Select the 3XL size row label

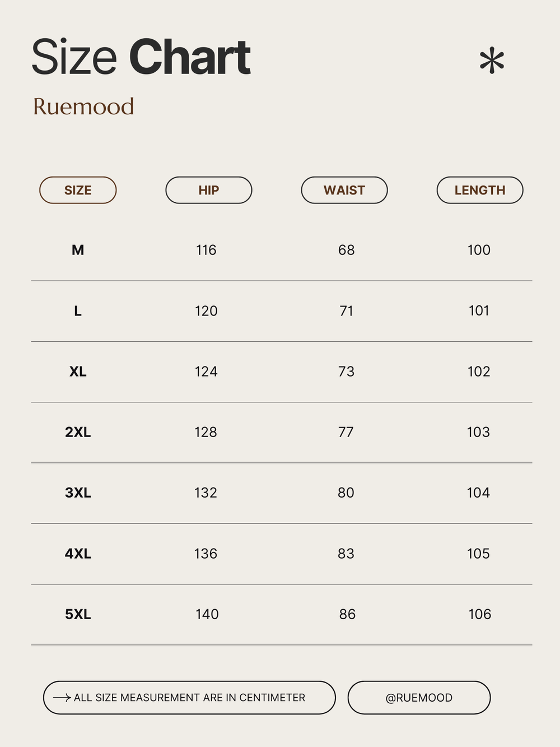[78, 493]
